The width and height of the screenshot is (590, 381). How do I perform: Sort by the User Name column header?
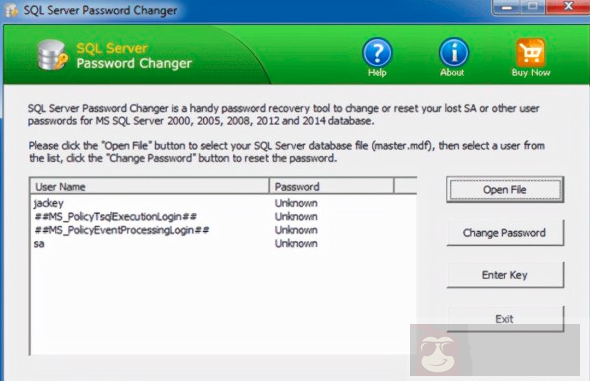click(x=150, y=186)
